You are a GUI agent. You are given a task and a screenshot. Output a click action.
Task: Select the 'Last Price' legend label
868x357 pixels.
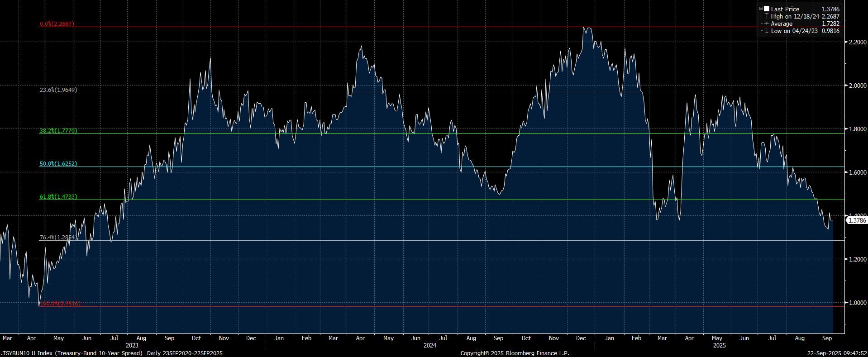coord(785,9)
